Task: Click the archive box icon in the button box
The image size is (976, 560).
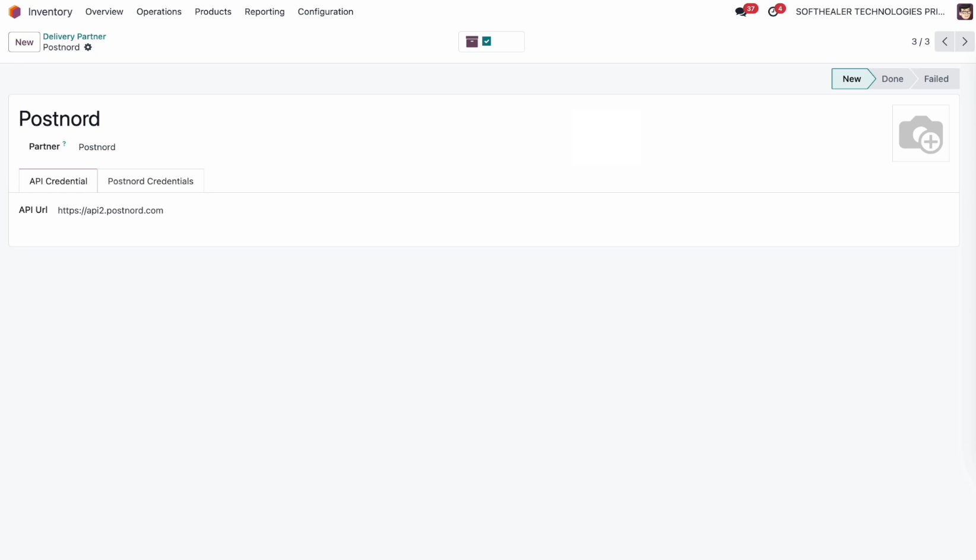Action: pyautogui.click(x=472, y=42)
